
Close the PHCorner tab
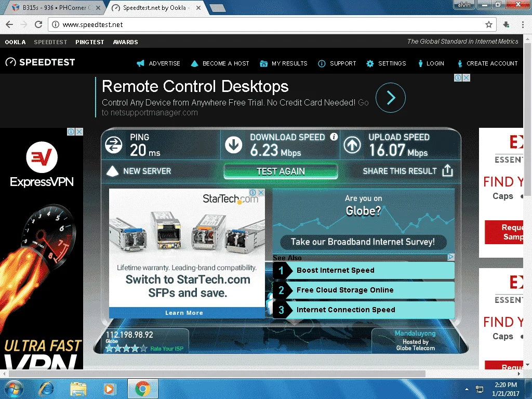98,7
